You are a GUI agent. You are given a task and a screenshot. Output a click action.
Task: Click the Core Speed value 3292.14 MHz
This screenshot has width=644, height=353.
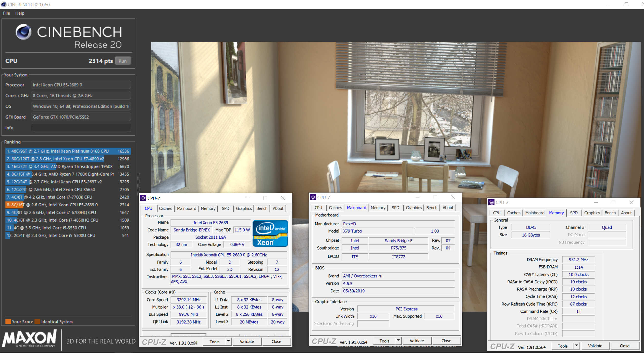(189, 300)
